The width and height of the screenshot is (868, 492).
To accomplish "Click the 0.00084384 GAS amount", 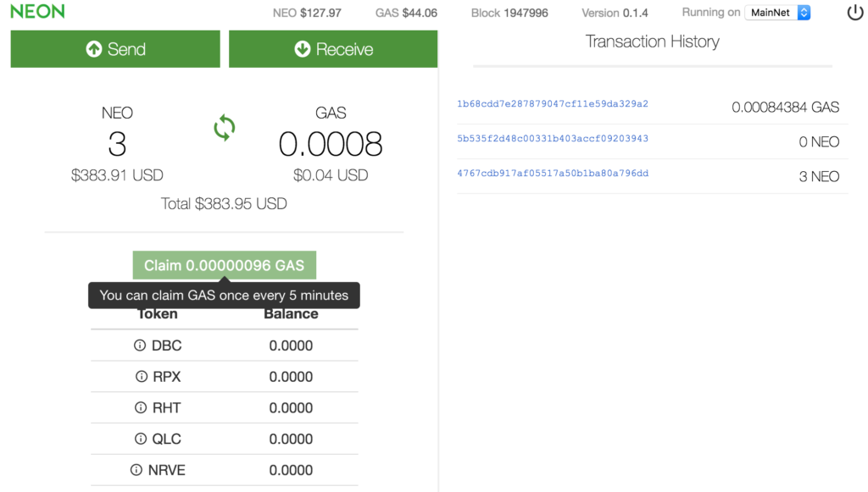I will point(785,108).
